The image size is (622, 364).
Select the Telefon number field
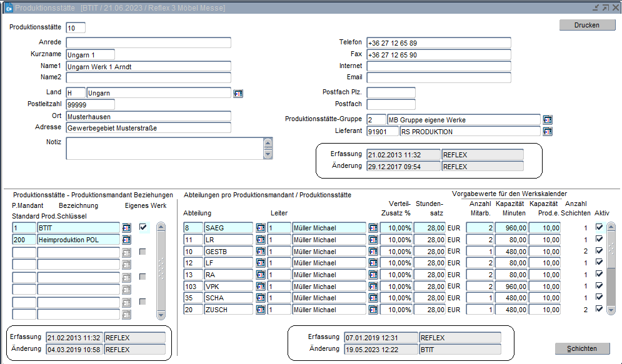point(438,42)
